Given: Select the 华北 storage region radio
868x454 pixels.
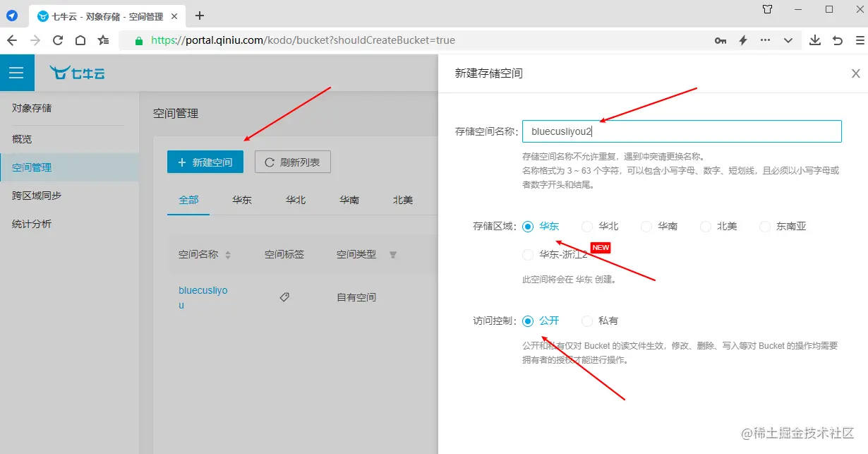Looking at the screenshot, I should (587, 227).
